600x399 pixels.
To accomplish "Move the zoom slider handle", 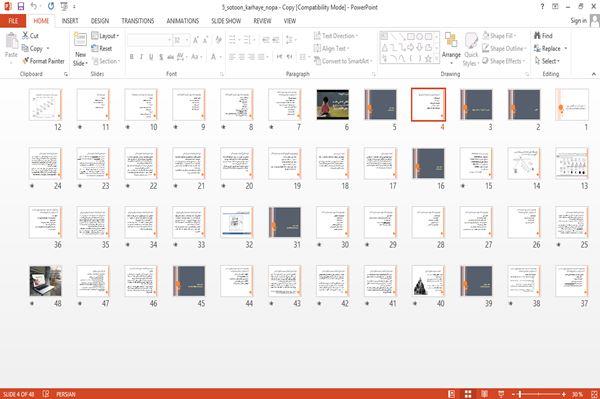I will (x=520, y=394).
